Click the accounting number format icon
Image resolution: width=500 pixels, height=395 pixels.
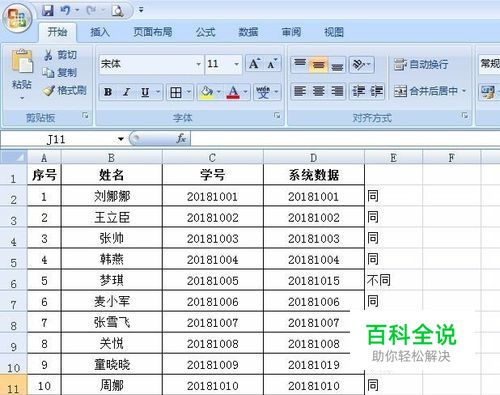[x=488, y=92]
